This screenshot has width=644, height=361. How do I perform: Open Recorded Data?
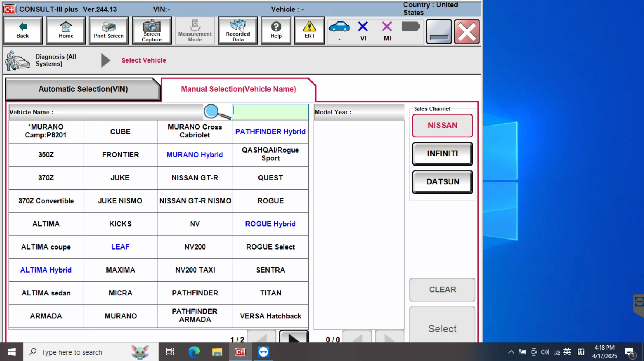[238, 30]
